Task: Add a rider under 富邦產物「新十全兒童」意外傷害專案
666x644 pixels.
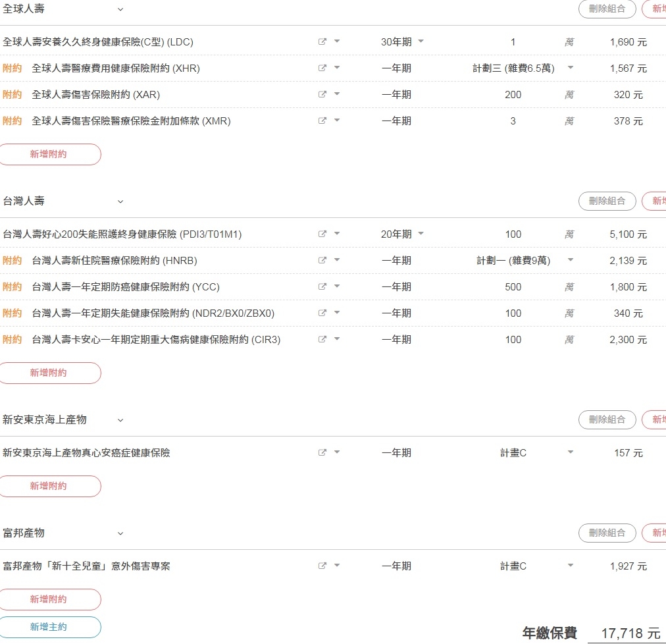Action: 49,599
